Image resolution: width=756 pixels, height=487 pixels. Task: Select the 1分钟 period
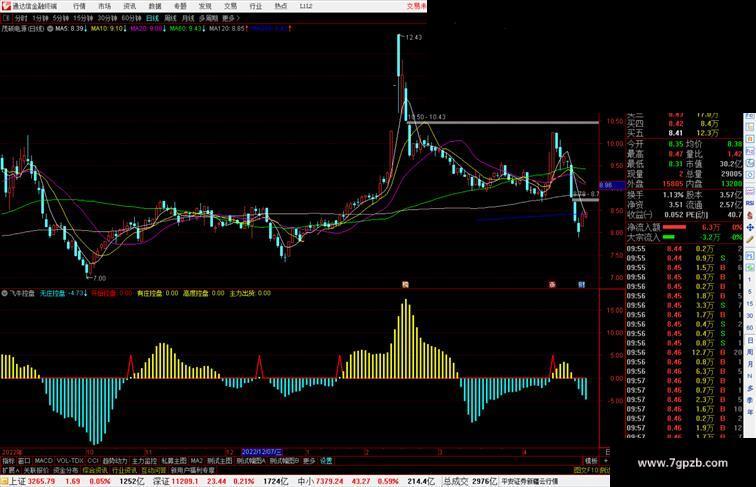(x=40, y=18)
